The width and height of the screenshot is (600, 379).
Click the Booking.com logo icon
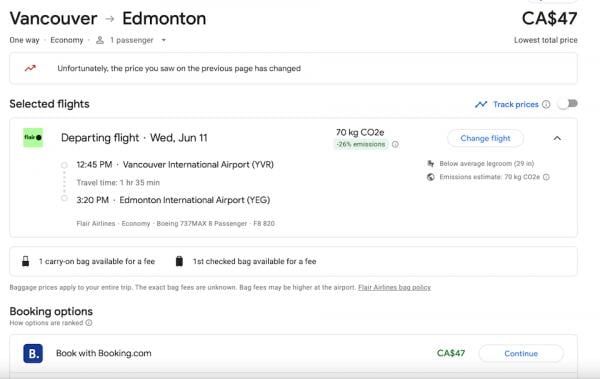tap(33, 353)
